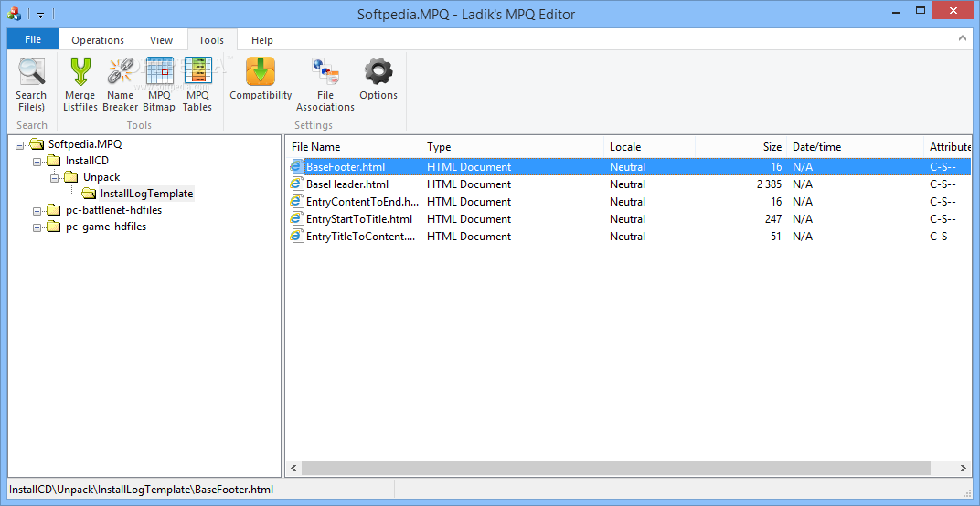Expand the pc-game-hdfiles node
Image resolution: width=980 pixels, height=506 pixels.
point(37,227)
